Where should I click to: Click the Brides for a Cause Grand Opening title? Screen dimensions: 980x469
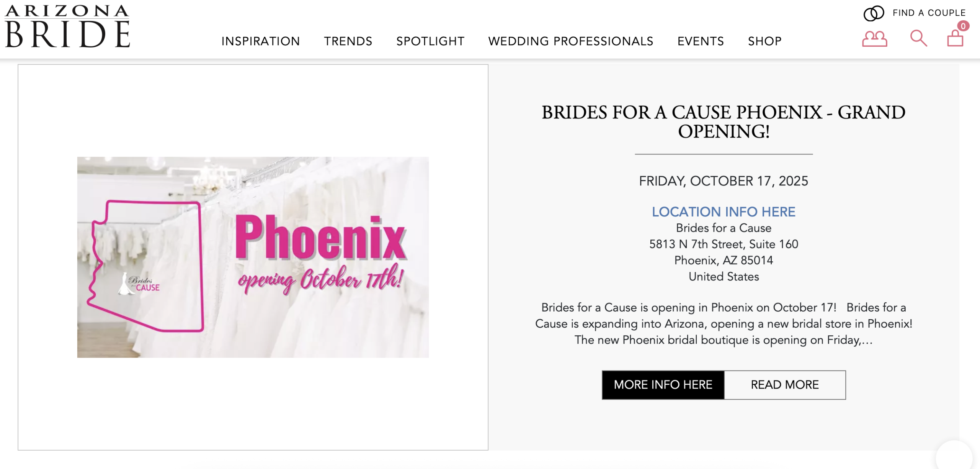point(724,122)
